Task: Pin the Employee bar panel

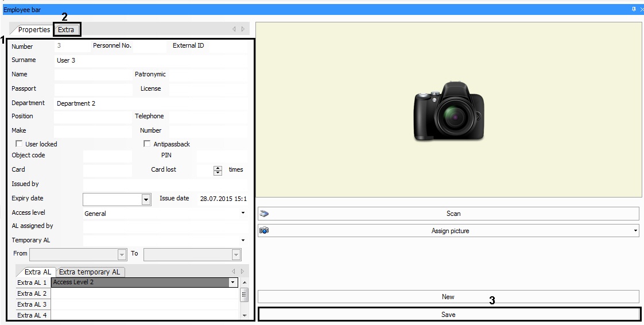Action: coord(634,9)
